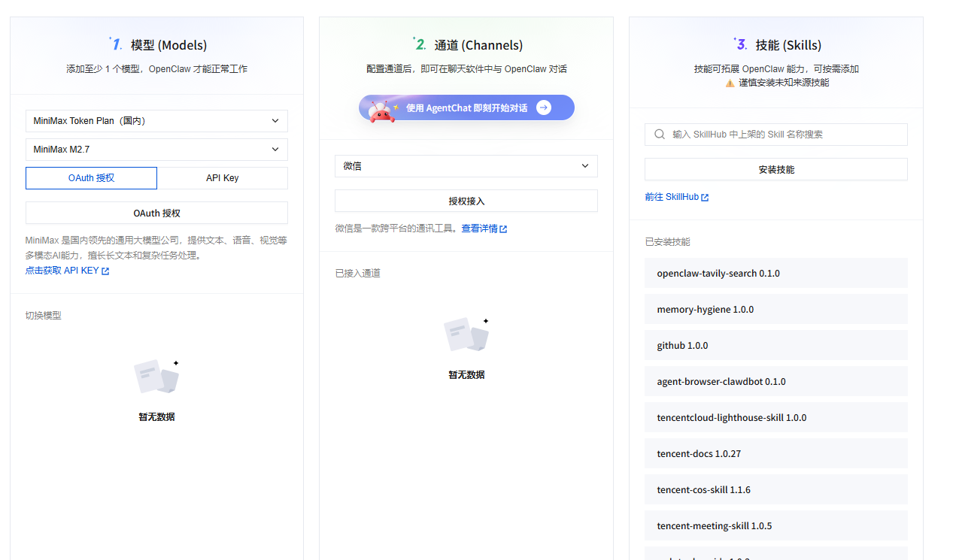The height and width of the screenshot is (560, 956).
Task: Click the external-link icon after 查看详情
Action: 502,229
